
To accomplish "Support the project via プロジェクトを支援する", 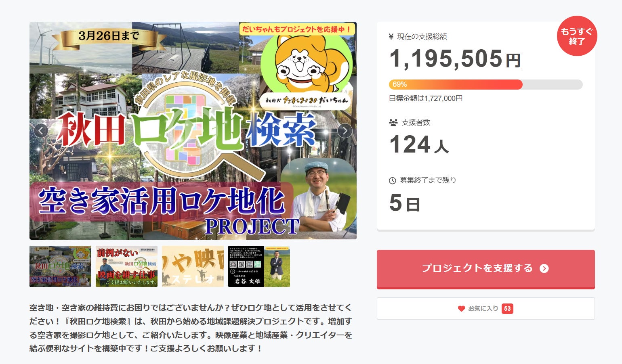I will [x=486, y=269].
